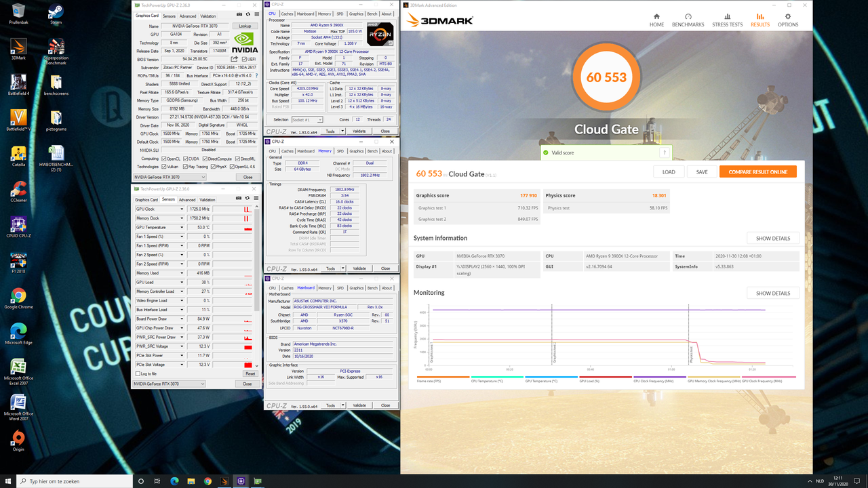
Task: Toggle the Ray Tracing checkbox
Action: tap(184, 167)
